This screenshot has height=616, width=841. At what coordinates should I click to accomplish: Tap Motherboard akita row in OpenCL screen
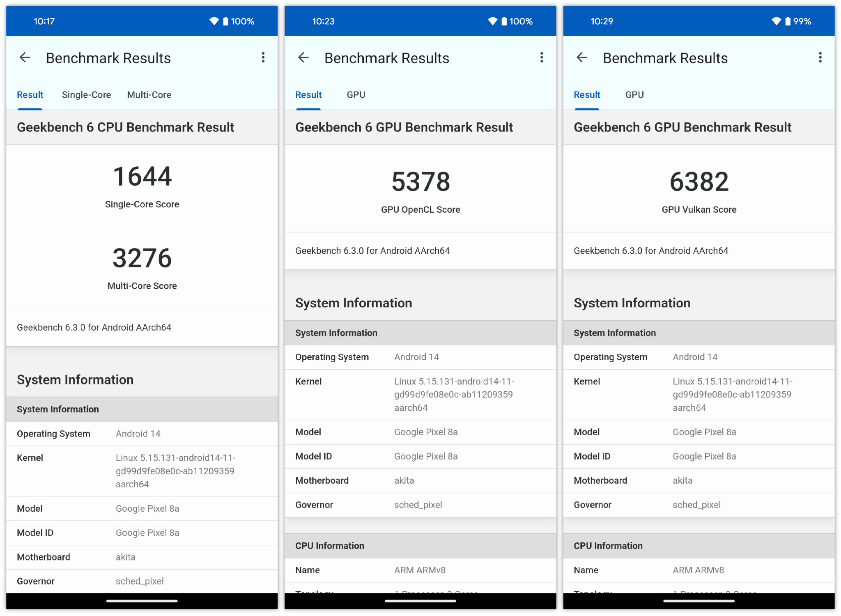tap(420, 480)
